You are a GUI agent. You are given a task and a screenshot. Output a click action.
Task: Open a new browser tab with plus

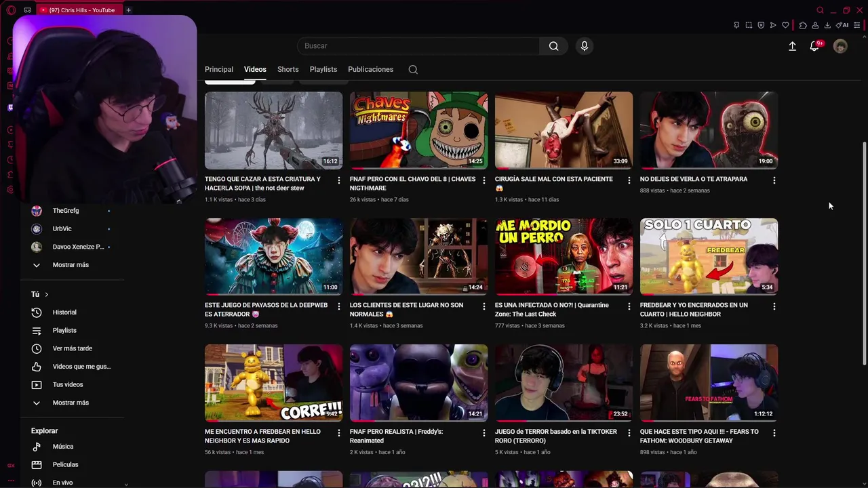128,10
